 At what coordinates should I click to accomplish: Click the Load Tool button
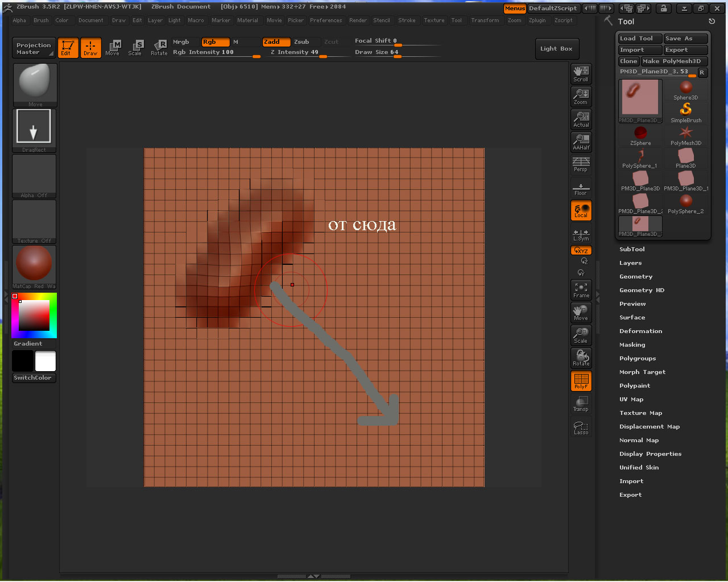coord(640,39)
